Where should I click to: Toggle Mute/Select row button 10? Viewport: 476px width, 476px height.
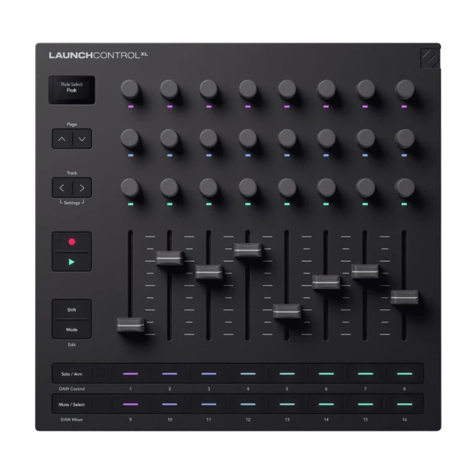(x=170, y=404)
